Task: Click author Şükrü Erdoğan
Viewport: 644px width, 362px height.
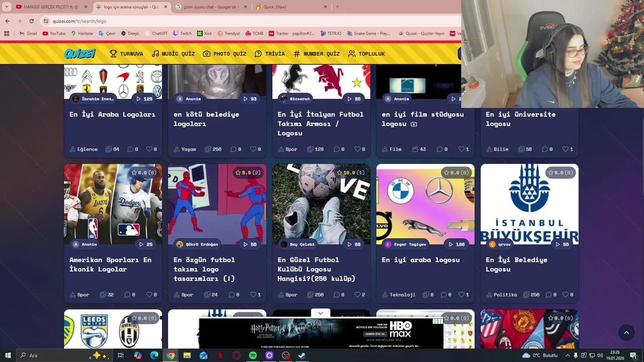Action: click(197, 244)
